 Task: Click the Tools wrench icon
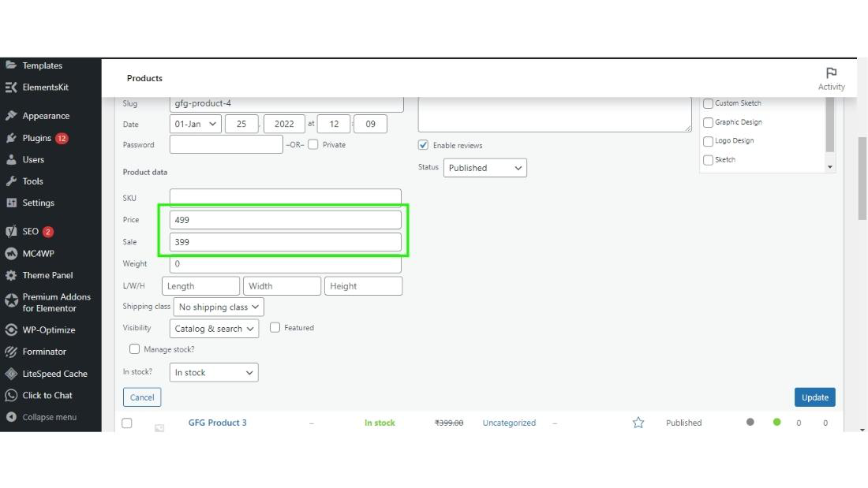pyautogui.click(x=11, y=181)
